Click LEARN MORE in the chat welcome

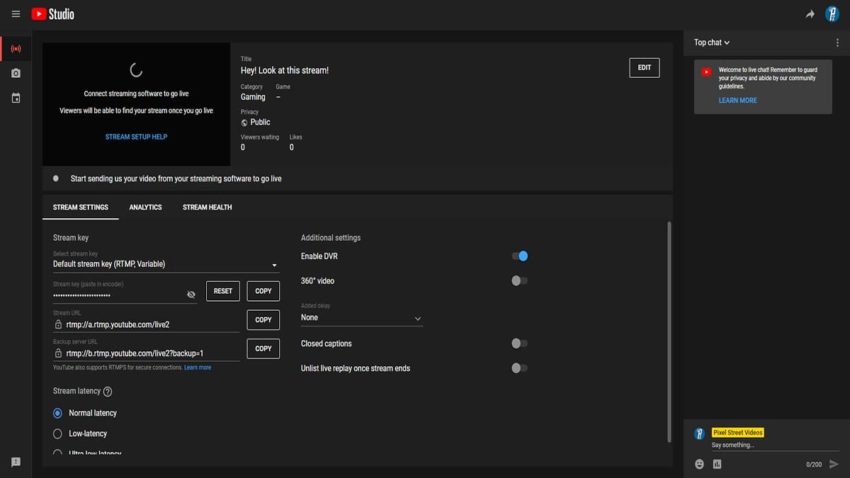click(737, 100)
